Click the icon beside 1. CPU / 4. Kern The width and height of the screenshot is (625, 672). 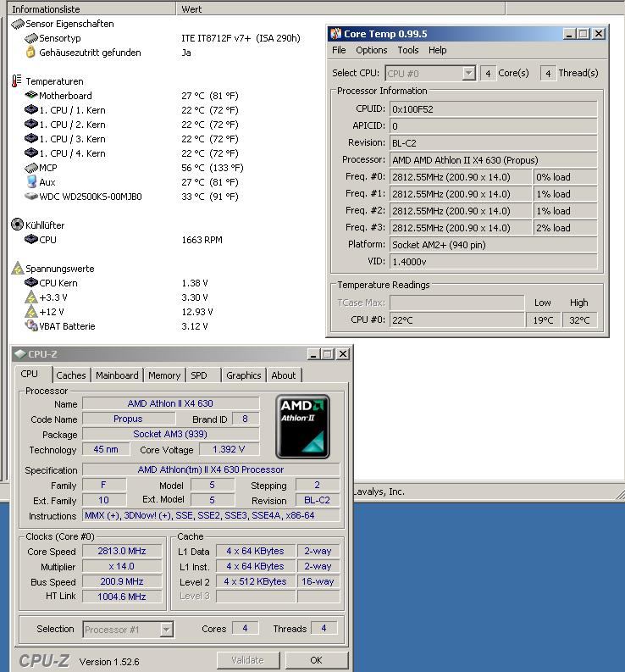pos(31,153)
